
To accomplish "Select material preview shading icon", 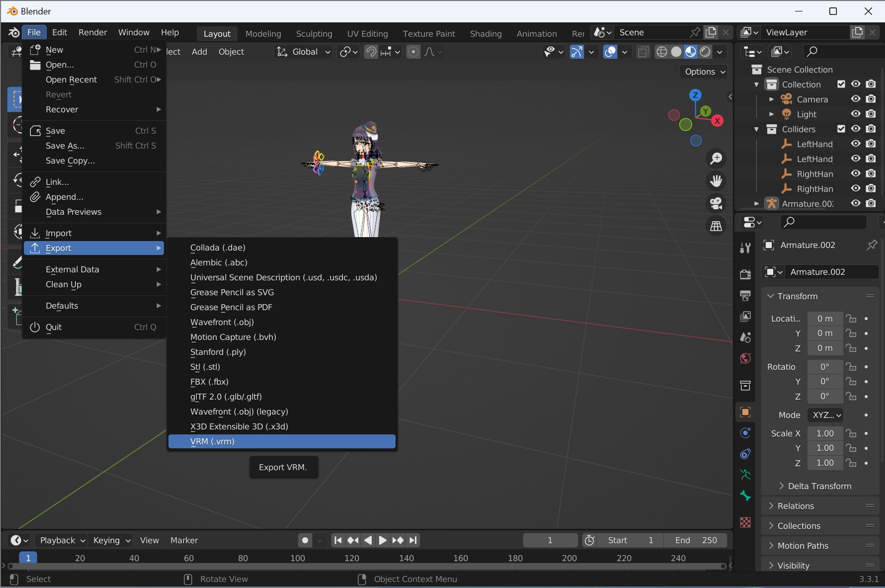I will tap(691, 52).
